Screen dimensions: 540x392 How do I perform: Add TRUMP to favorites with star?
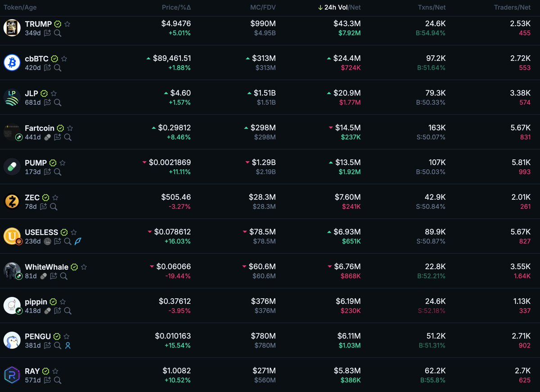click(x=67, y=24)
